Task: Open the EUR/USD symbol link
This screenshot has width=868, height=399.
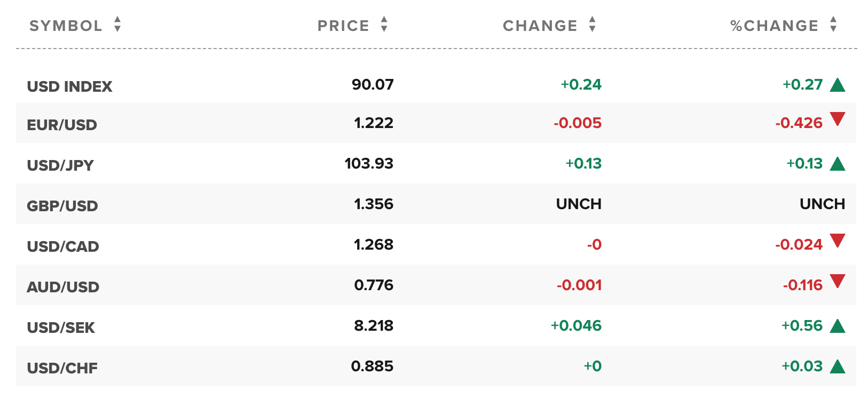Action: click(62, 125)
